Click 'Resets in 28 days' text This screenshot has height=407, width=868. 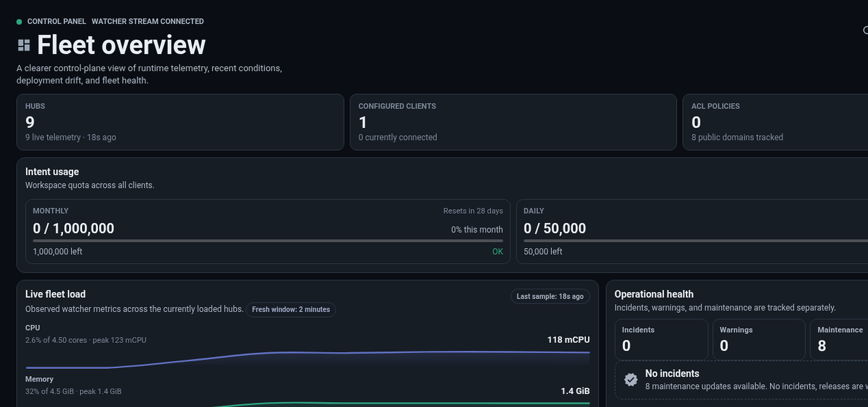(x=473, y=211)
